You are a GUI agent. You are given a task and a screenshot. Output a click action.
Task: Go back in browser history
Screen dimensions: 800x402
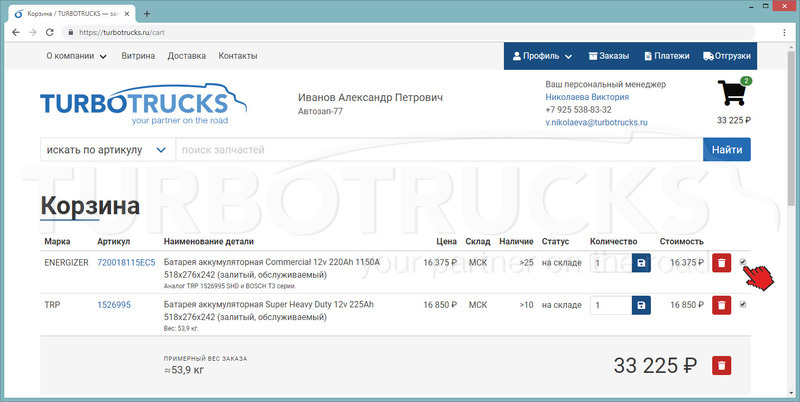16,32
